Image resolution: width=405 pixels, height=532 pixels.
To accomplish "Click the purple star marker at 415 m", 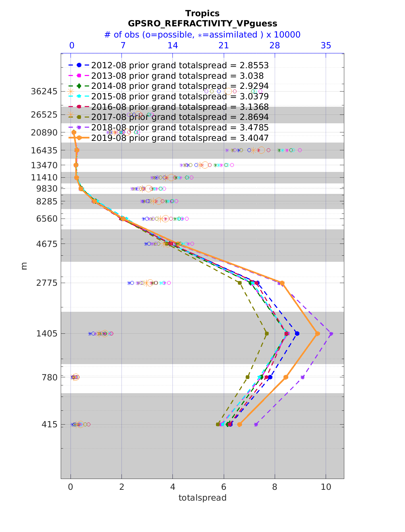I will 256,424.
